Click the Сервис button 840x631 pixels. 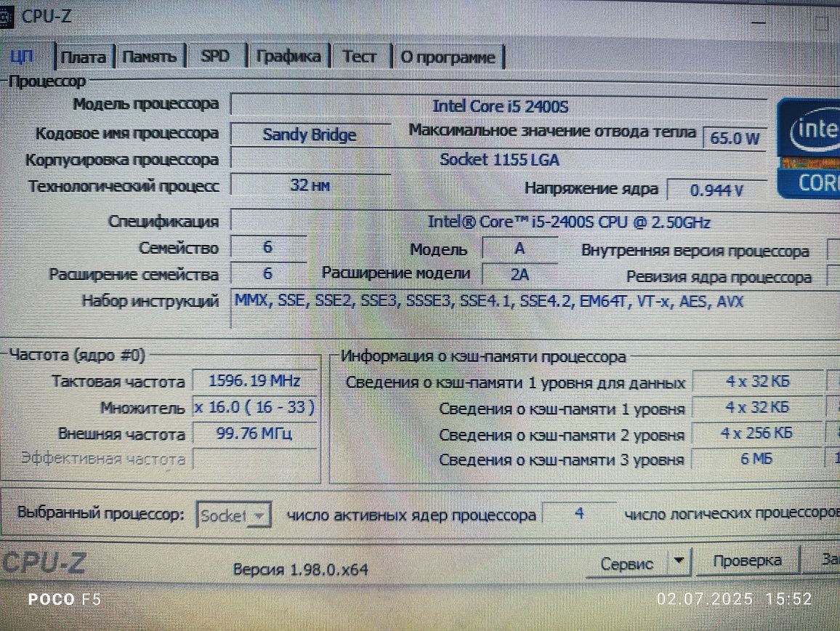[627, 563]
